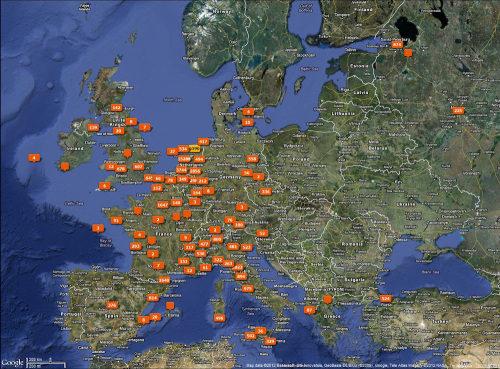
Task: Select the 496 marker over Sardinia
Action: tap(219, 318)
